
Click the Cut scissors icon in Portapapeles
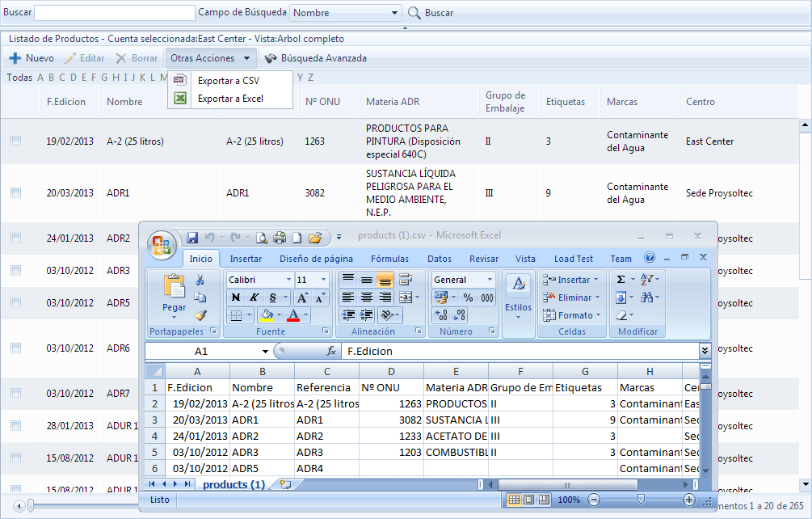coord(200,280)
